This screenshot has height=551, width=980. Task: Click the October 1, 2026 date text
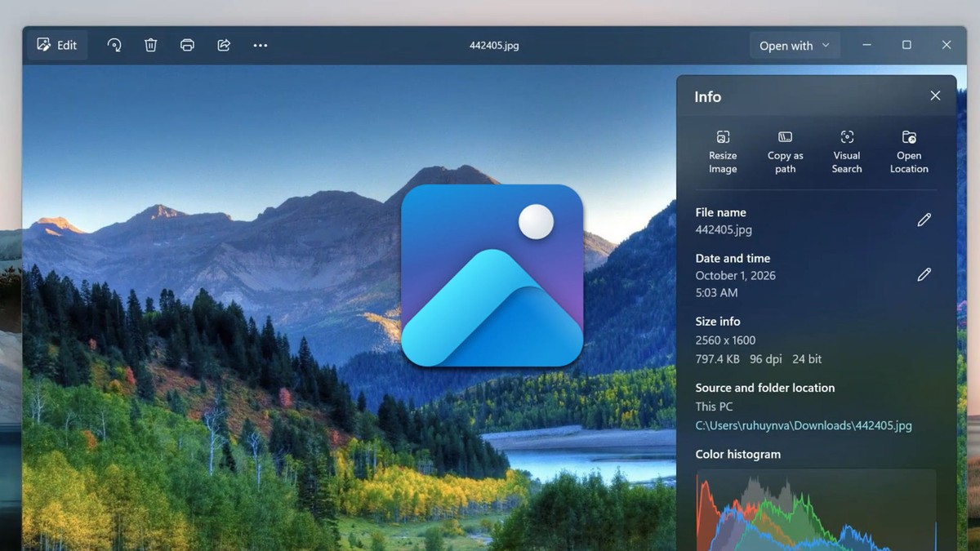click(736, 276)
